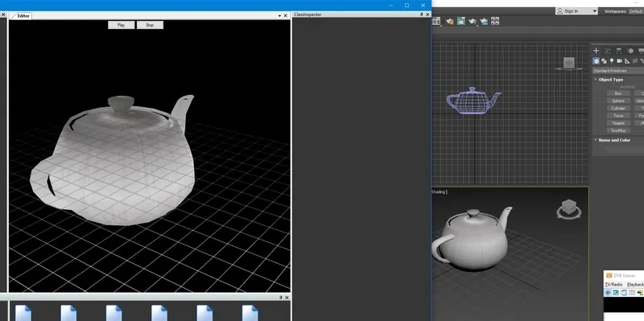
Task: Click the TextPlus primitive button
Action: pos(618,130)
